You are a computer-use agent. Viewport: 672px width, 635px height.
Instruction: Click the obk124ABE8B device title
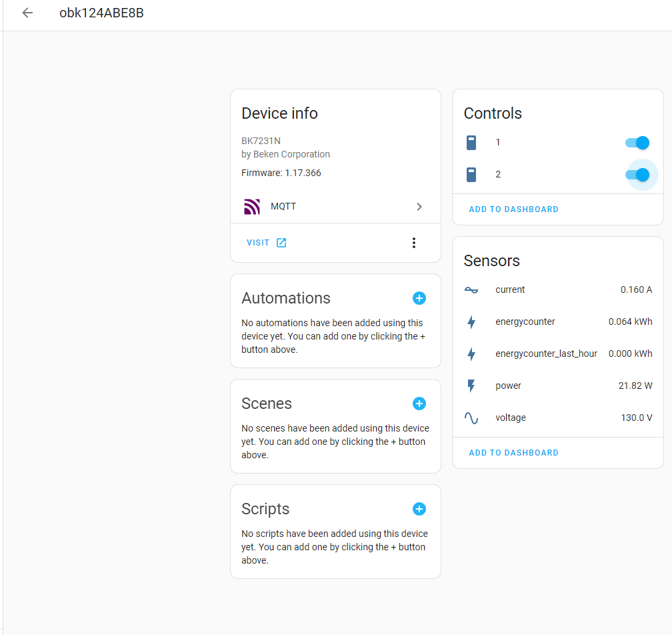101,13
